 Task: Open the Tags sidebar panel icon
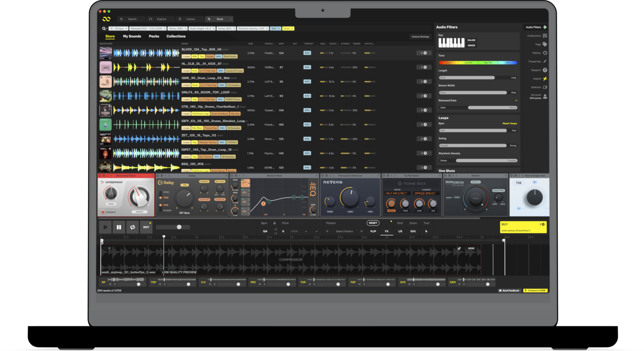pos(545,44)
